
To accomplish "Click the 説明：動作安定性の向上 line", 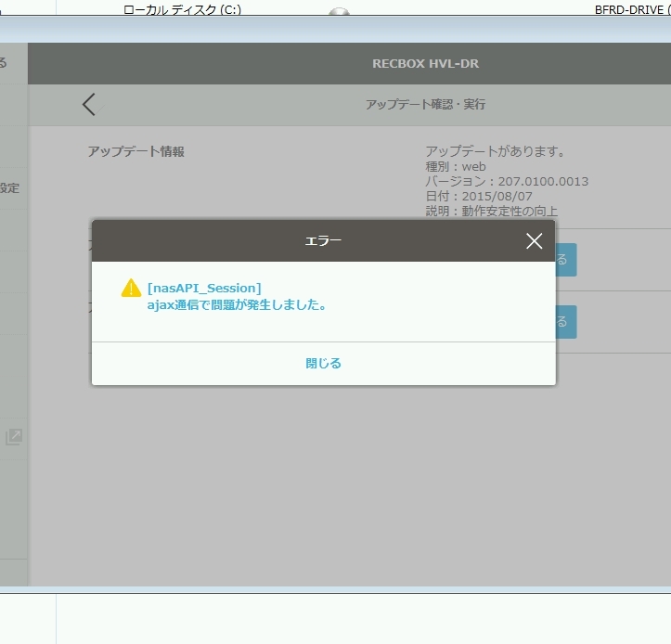I will tap(492, 211).
